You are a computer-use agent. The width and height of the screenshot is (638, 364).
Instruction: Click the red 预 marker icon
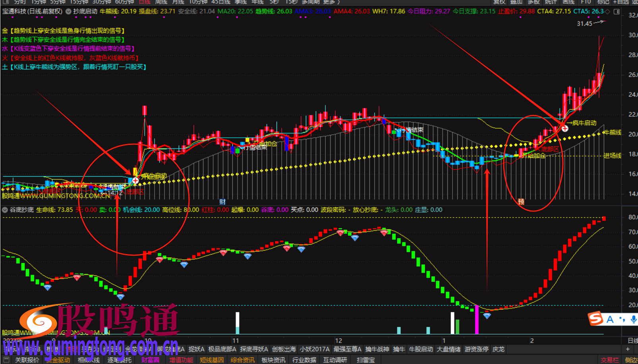tap(521, 202)
